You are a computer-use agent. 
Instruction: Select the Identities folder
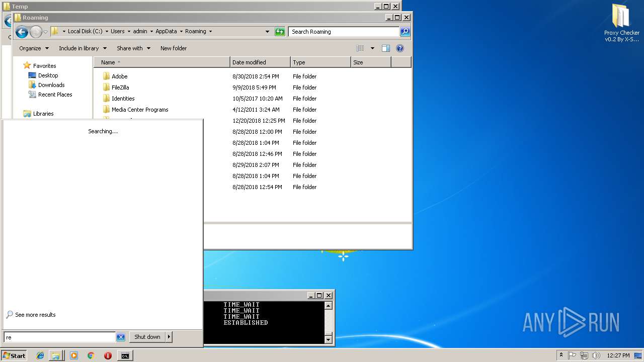coord(123,99)
